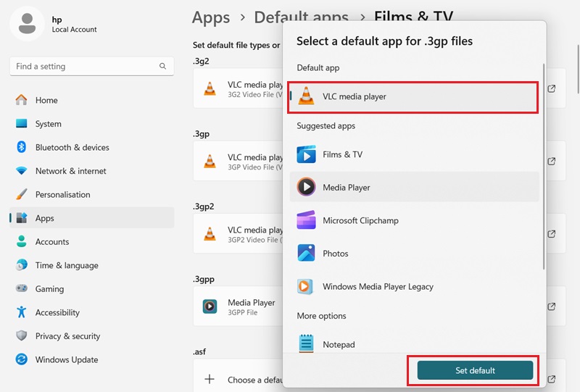This screenshot has width=580, height=392.
Task: Click the Apps breadcrumb link
Action: [211, 17]
